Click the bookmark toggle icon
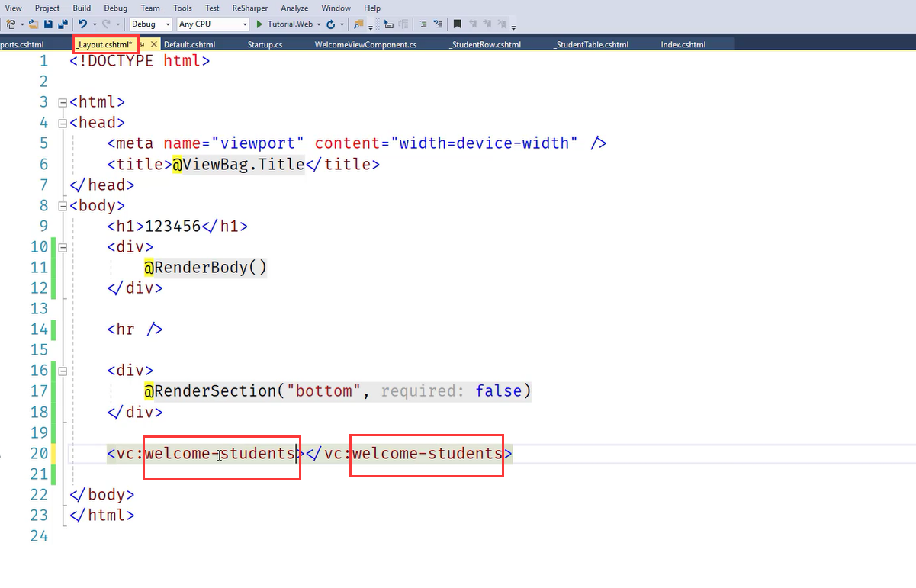The height and width of the screenshot is (588, 916). pyautogui.click(x=457, y=24)
